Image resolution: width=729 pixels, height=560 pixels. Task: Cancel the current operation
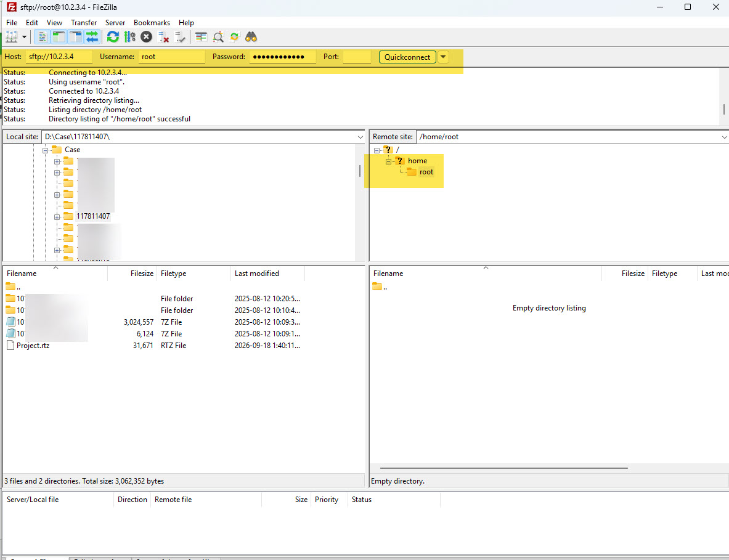coord(147,37)
